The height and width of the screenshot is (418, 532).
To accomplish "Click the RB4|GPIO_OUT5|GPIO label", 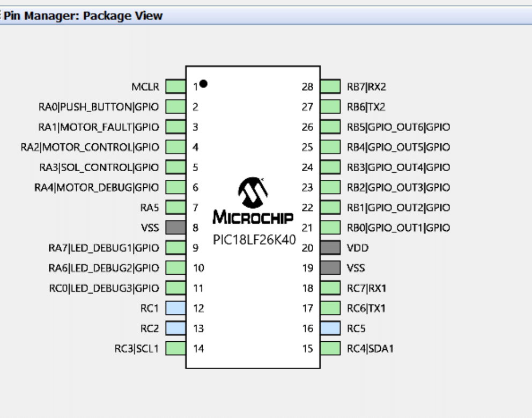I will (398, 147).
